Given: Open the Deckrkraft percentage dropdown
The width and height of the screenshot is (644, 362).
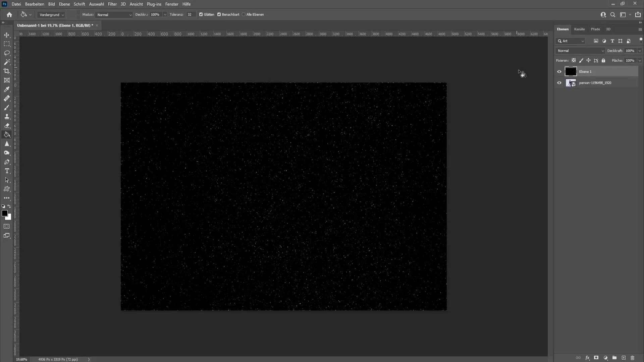Looking at the screenshot, I should point(639,50).
